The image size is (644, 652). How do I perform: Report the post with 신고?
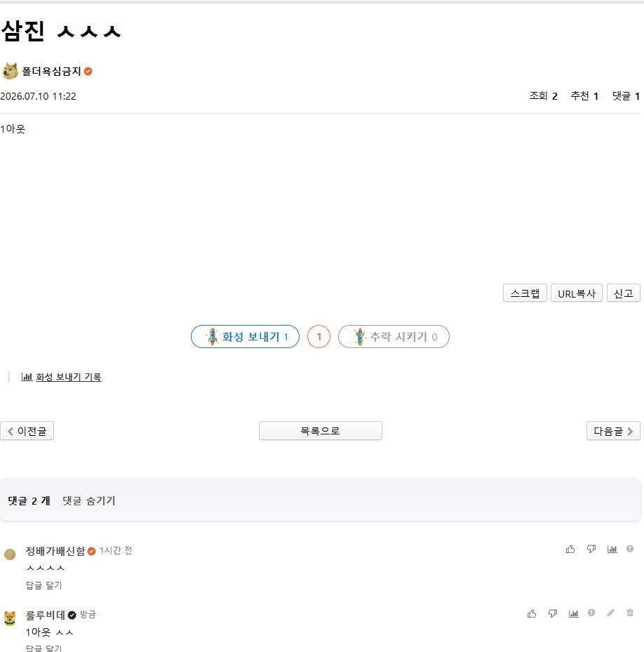(623, 293)
